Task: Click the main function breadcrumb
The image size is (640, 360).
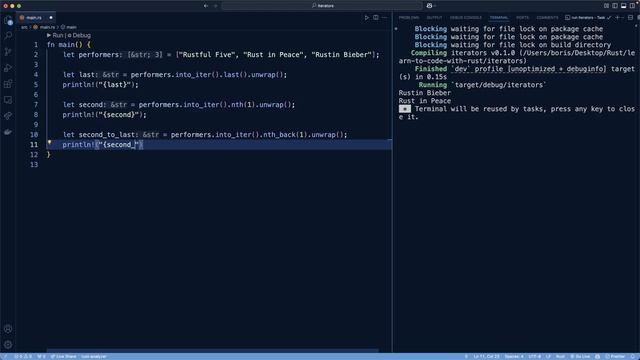Action: [69, 27]
